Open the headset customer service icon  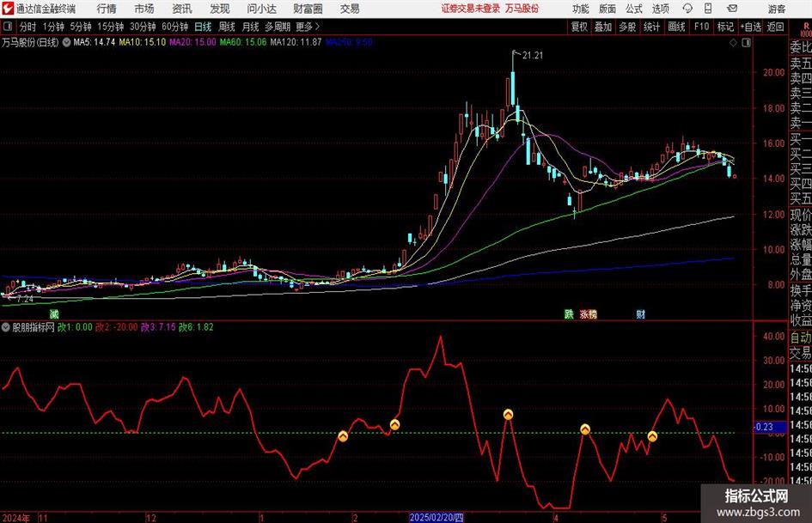[687, 9]
